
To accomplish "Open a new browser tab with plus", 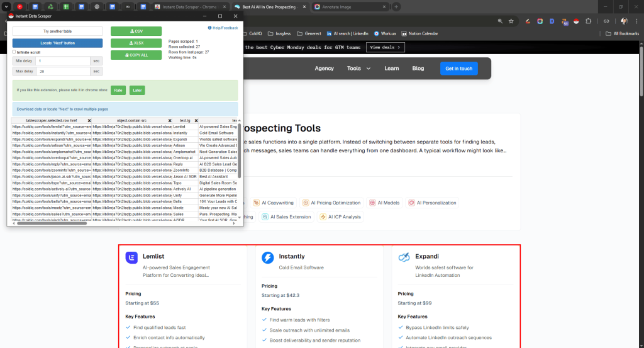I will tap(396, 6).
